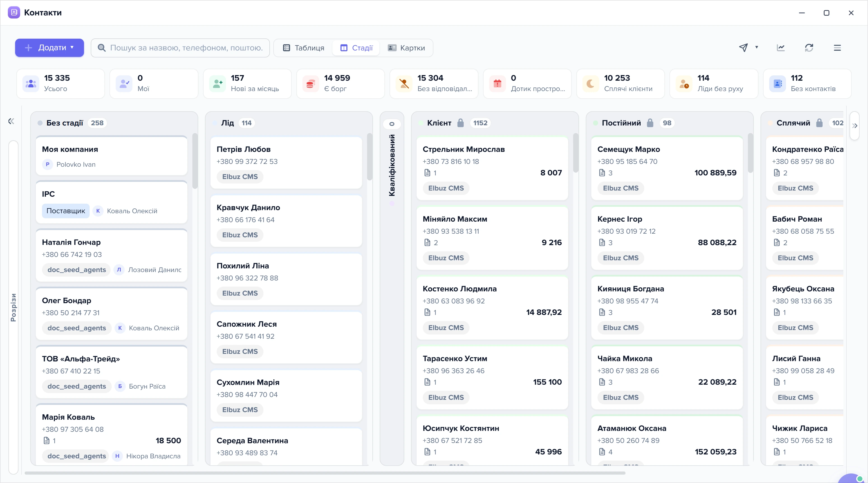Click the Є борг coins icon
The width and height of the screenshot is (868, 483).
[x=311, y=83]
